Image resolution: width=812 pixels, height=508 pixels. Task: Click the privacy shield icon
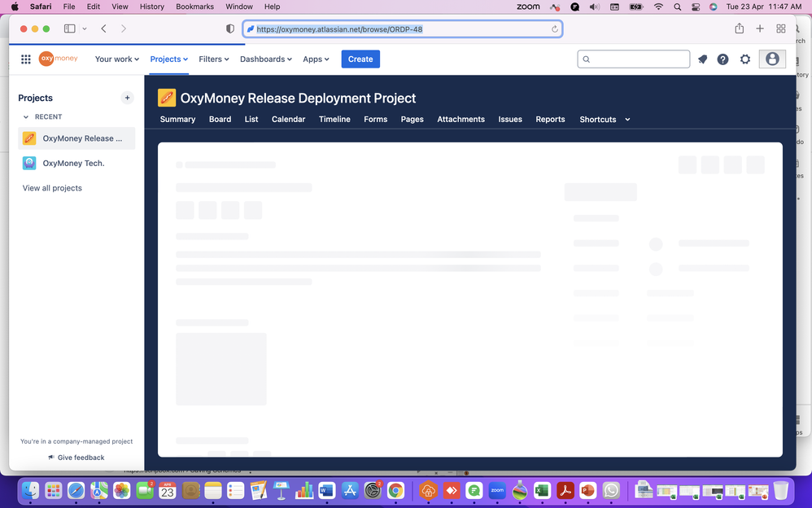[x=230, y=28]
